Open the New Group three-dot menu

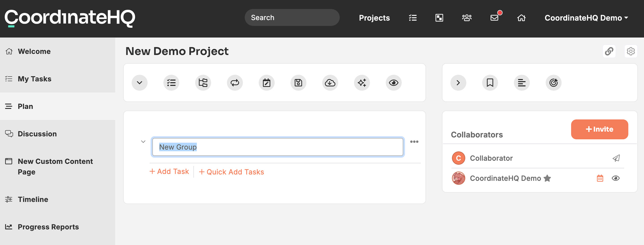tap(414, 142)
